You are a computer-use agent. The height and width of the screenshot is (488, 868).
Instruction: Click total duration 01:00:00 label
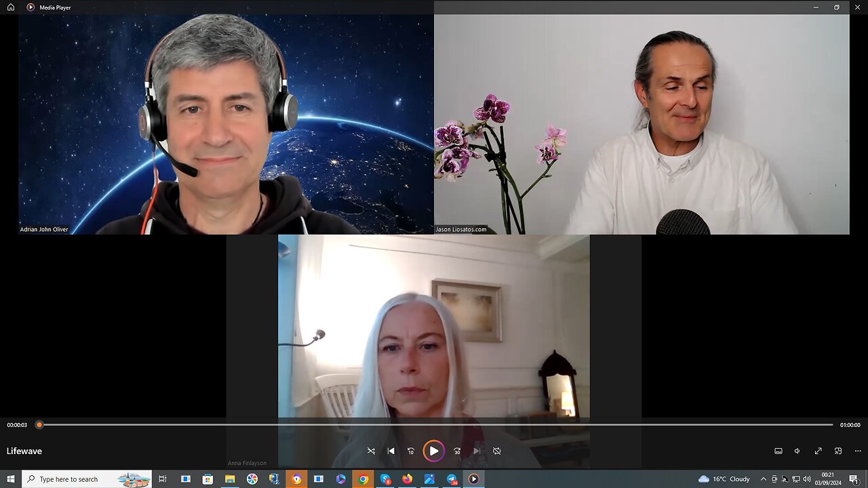pyautogui.click(x=850, y=425)
